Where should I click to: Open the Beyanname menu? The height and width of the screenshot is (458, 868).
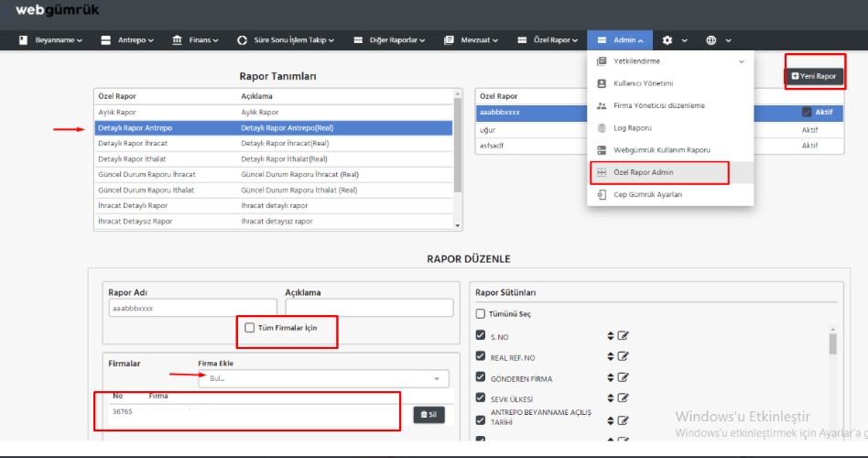pos(50,40)
